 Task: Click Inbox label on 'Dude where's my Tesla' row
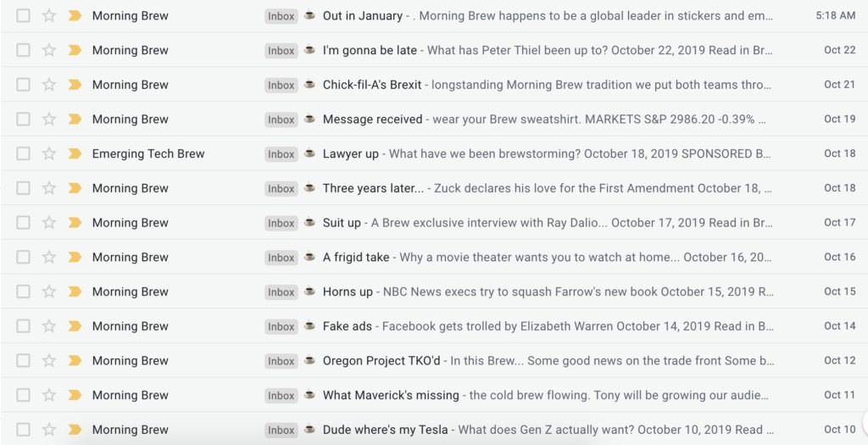[281, 430]
